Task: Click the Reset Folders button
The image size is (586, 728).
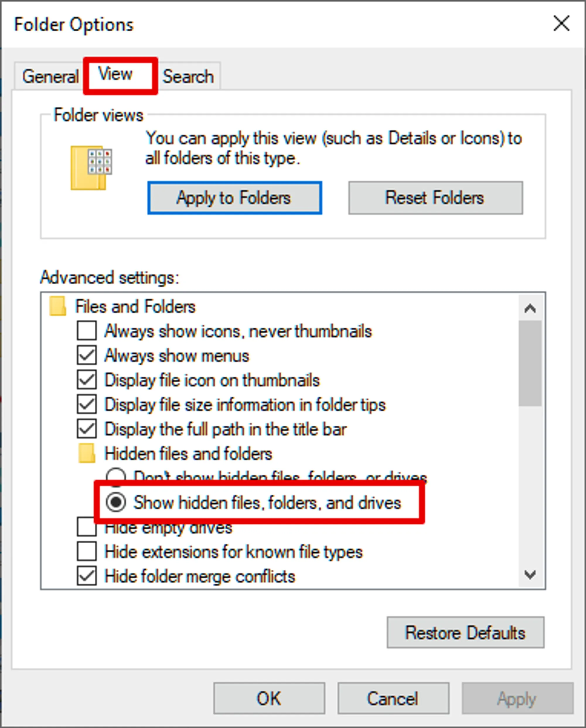Action: (435, 198)
